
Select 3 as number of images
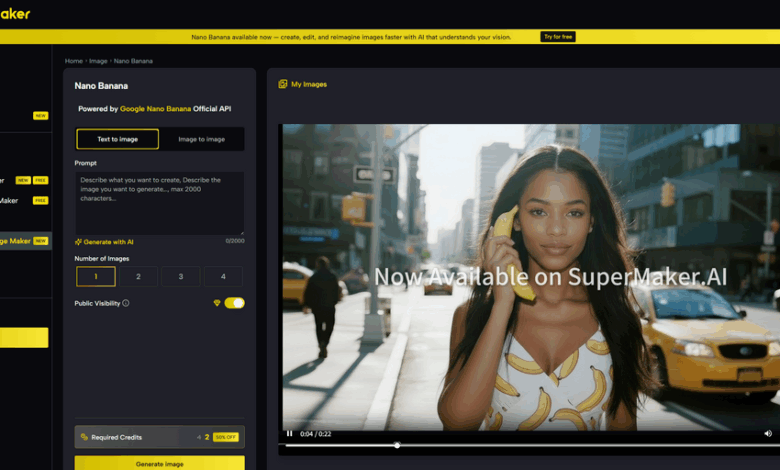181,277
